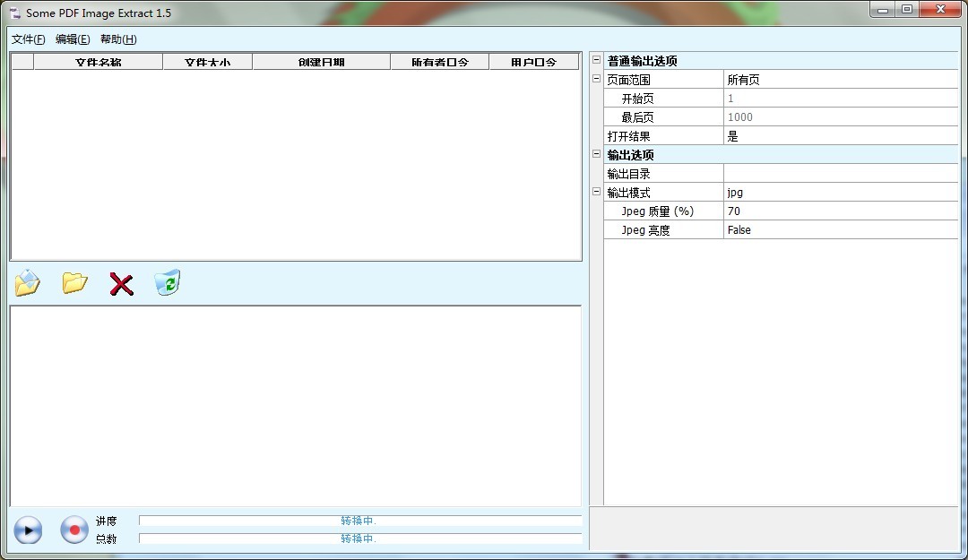968x560 pixels.
Task: Click the add PDF file icon
Action: pyautogui.click(x=28, y=284)
